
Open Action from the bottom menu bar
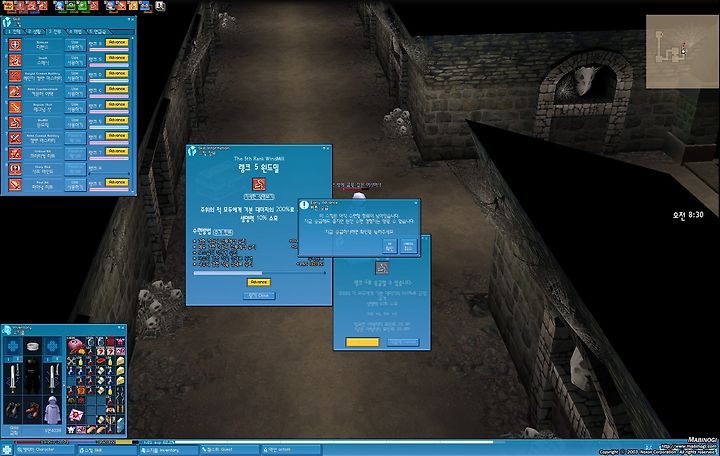point(290,450)
